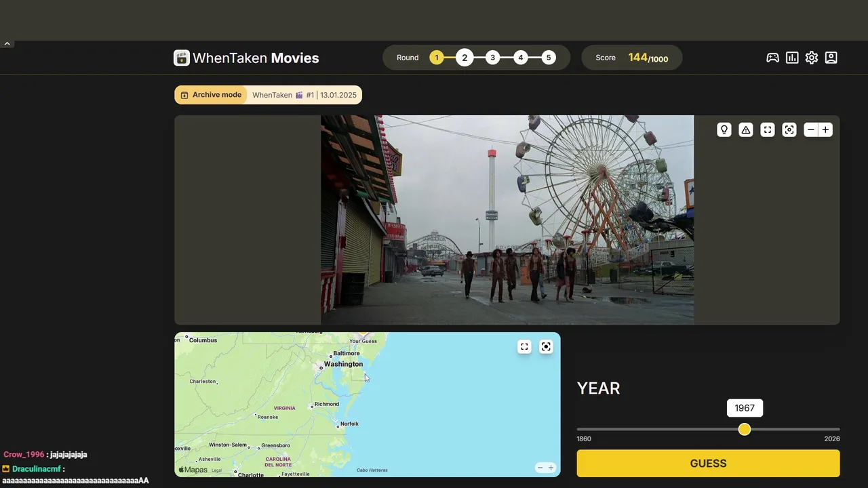Image resolution: width=868 pixels, height=488 pixels.
Task: Click the movie still image
Action: click(507, 220)
